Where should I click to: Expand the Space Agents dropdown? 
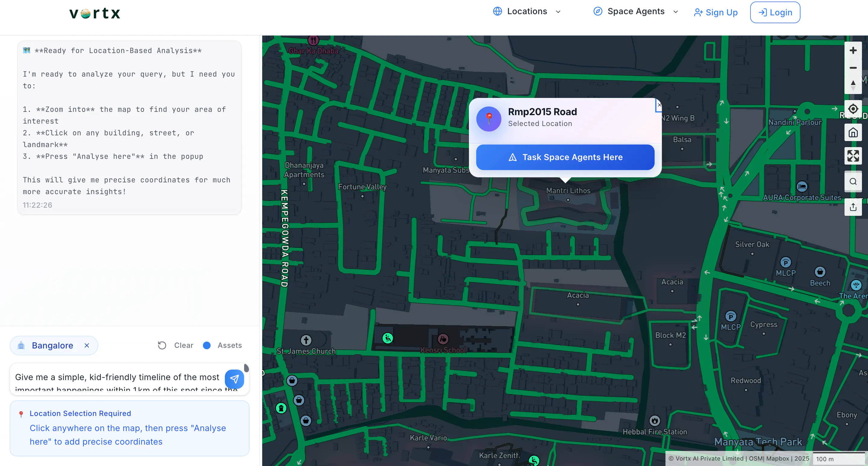[x=636, y=11]
